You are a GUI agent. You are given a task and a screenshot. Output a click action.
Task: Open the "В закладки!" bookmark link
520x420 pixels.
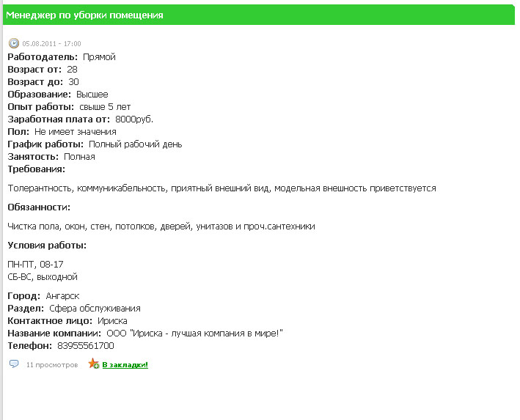125,364
